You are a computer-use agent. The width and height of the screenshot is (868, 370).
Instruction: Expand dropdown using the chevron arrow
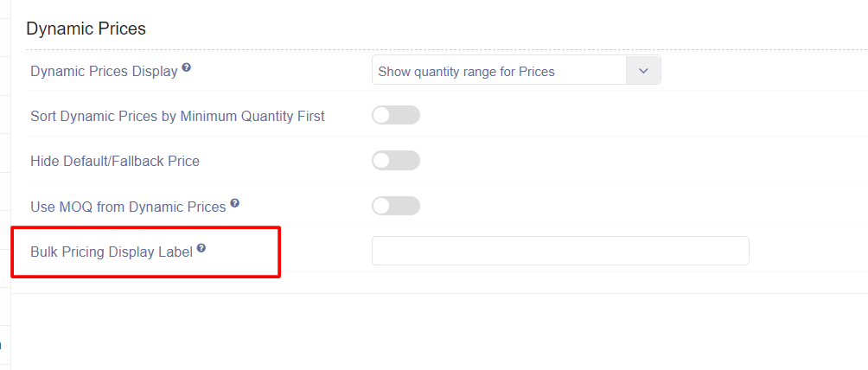click(643, 70)
